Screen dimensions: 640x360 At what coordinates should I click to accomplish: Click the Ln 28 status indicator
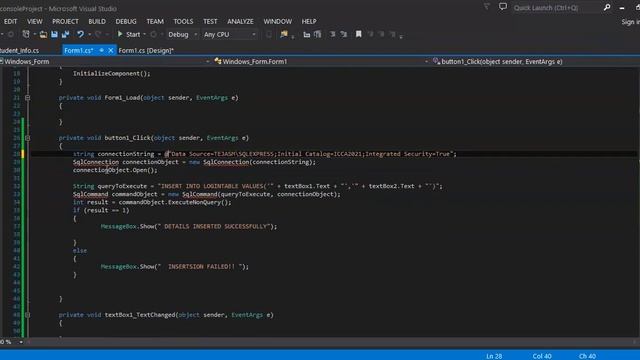tap(494, 356)
